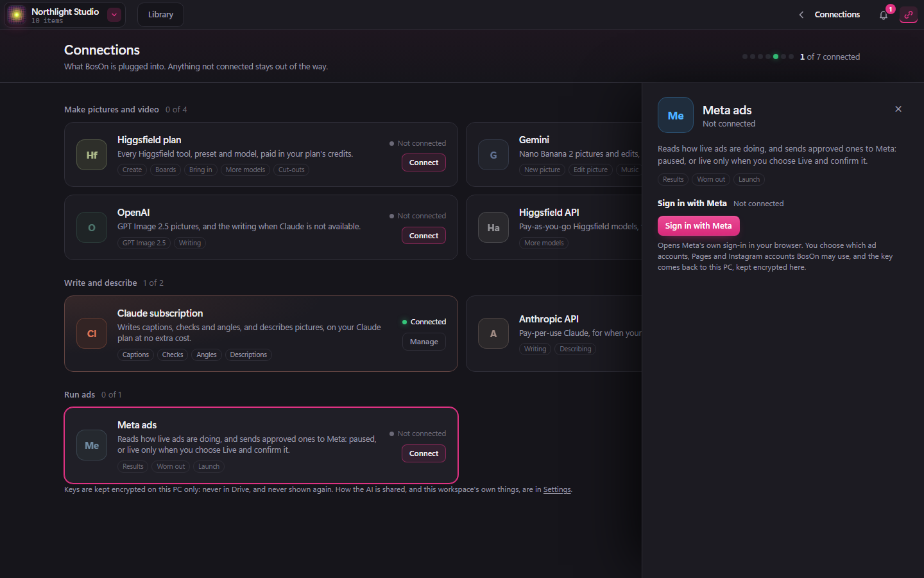Viewport: 924px width, 578px height.
Task: Connect Meta ads from its card
Action: click(x=424, y=453)
